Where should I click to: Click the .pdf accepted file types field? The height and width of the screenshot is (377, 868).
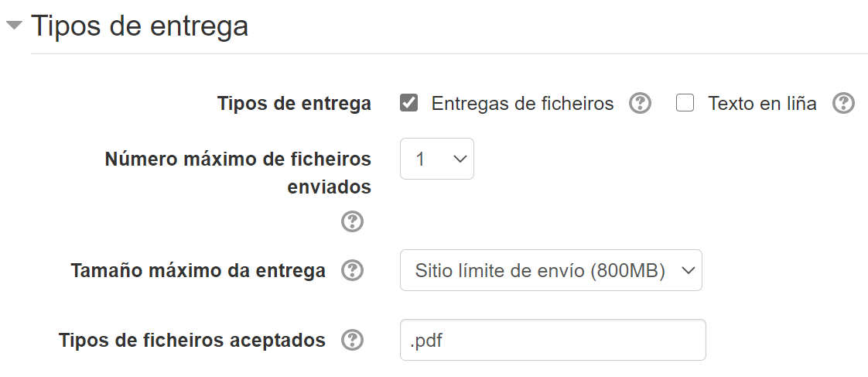pos(552,340)
